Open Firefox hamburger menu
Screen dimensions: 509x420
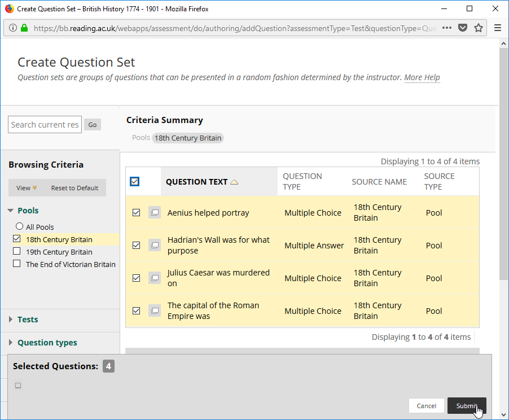coord(497,28)
